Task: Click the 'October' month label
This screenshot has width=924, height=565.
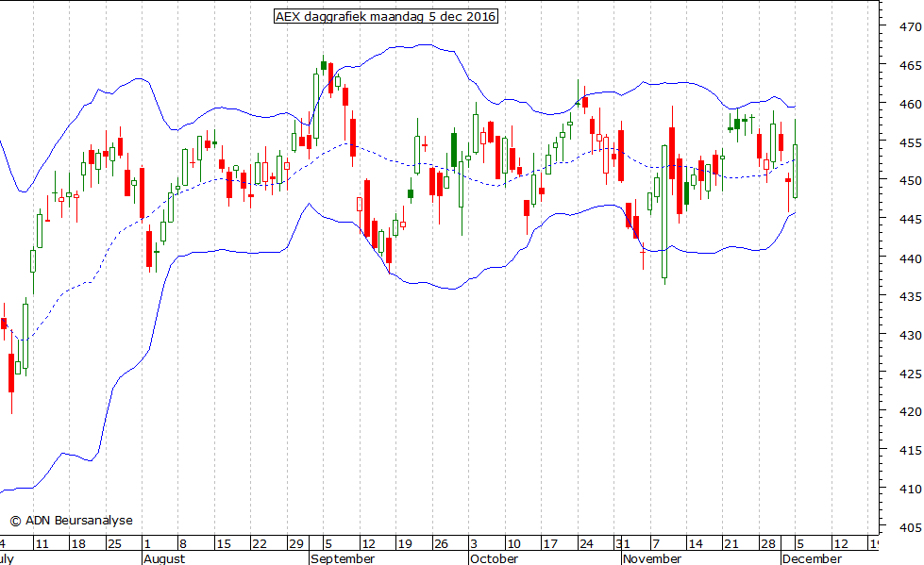Action: pyautogui.click(x=494, y=558)
